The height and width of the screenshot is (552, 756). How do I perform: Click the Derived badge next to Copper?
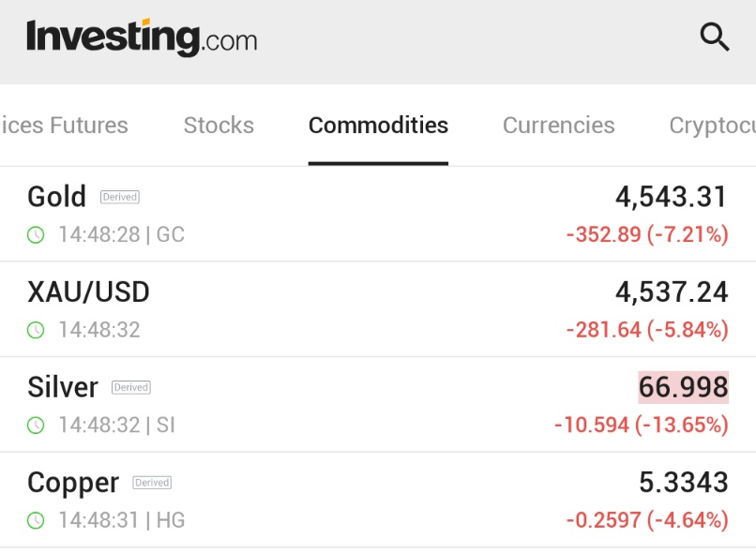click(152, 483)
